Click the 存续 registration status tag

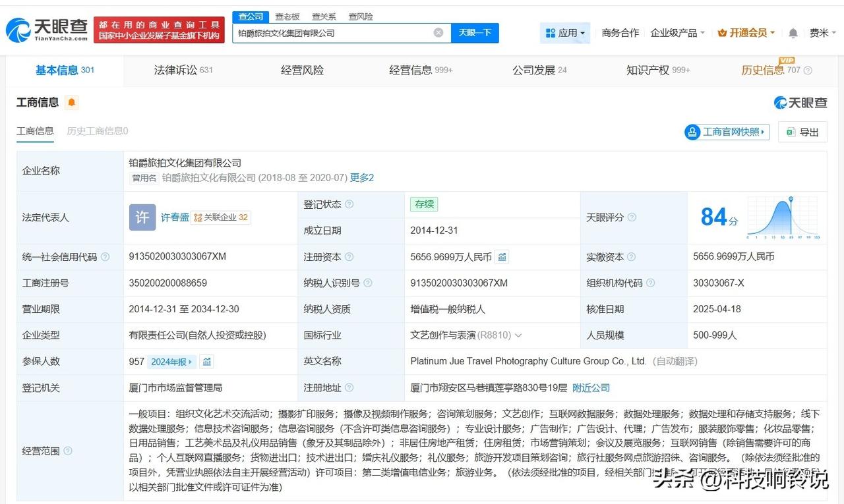(x=424, y=204)
